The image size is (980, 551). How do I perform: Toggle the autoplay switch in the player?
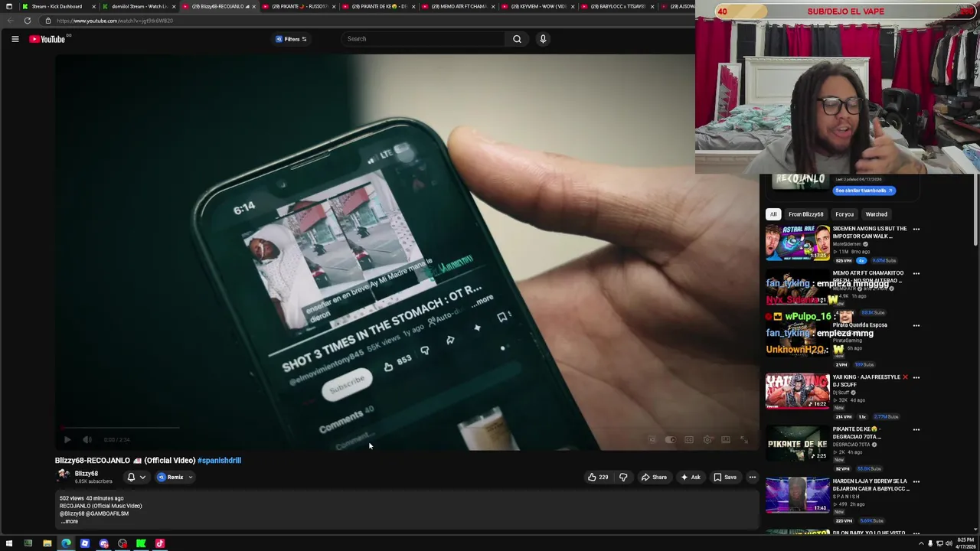pyautogui.click(x=671, y=439)
